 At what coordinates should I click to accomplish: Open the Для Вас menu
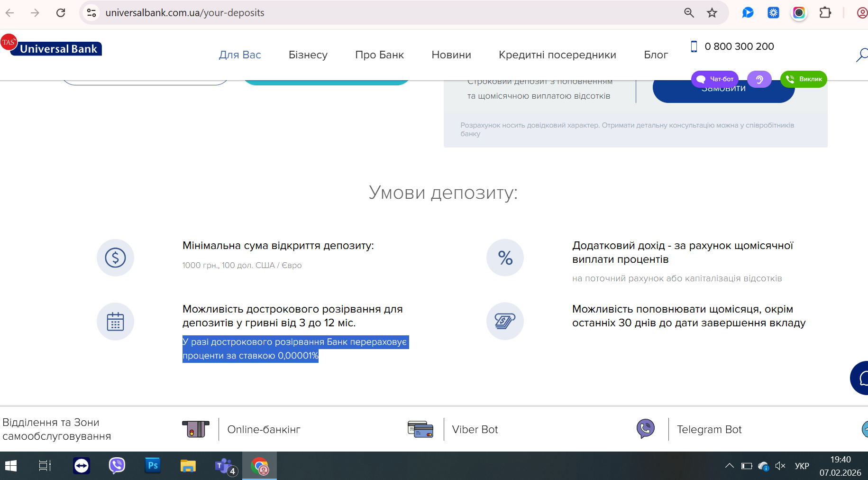pos(240,55)
